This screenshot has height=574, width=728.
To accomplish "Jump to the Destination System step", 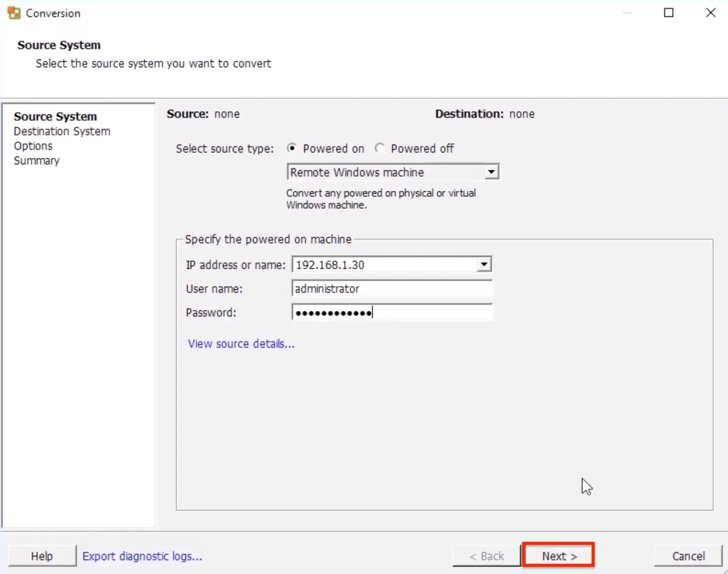I will click(x=62, y=131).
